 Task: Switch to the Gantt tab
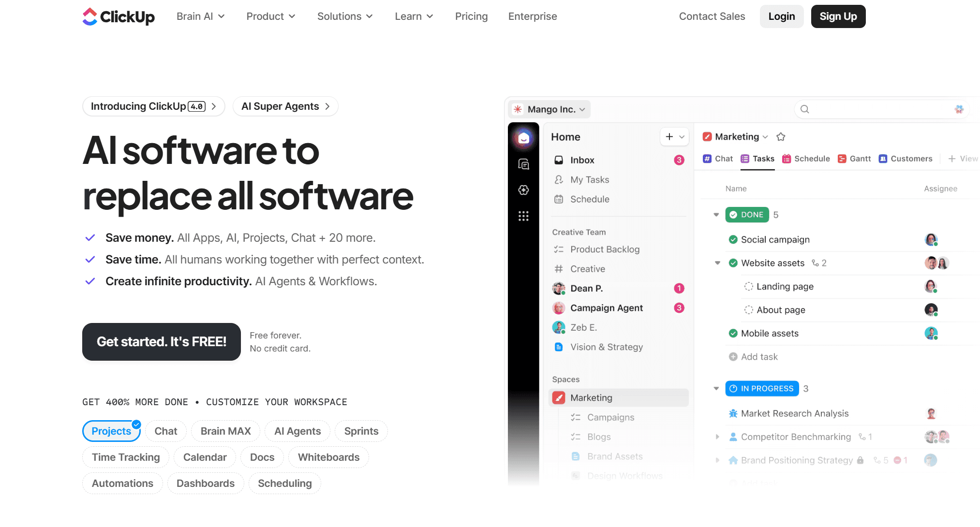(x=854, y=159)
